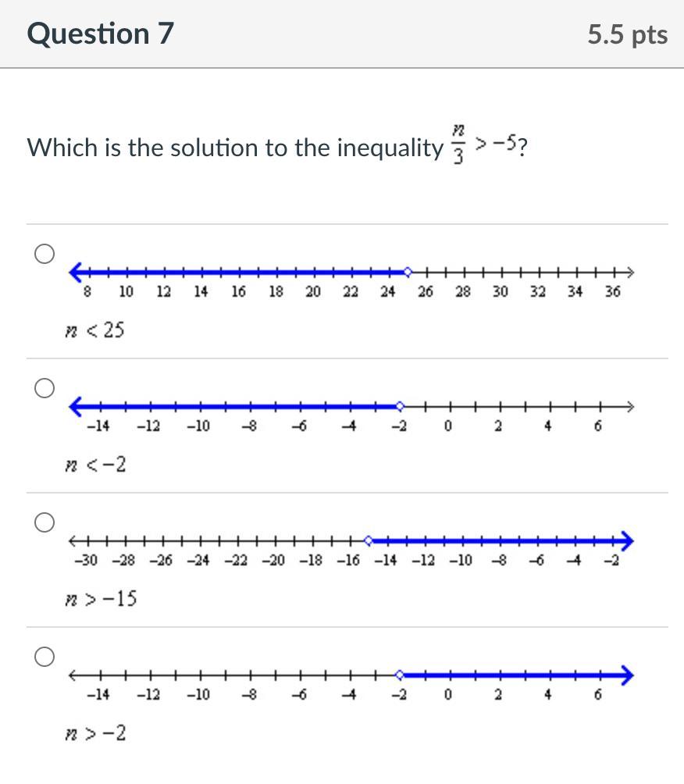Click the blue right arrow on the n > -2 number line
This screenshot has width=684, height=784.
tap(626, 674)
